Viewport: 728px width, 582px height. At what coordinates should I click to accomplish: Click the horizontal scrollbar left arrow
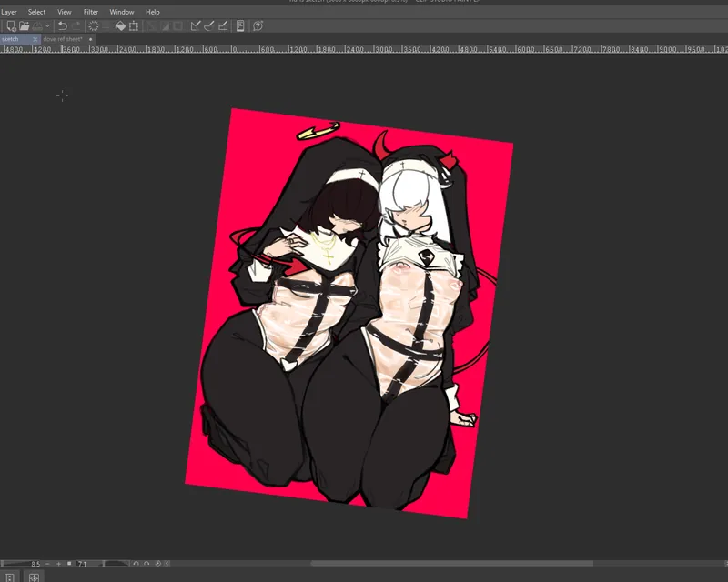tap(167, 564)
